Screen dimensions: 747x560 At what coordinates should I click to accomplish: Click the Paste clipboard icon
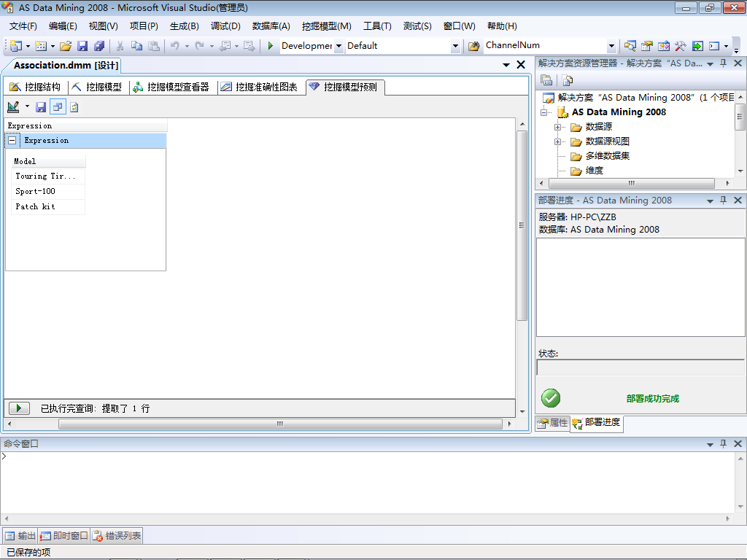(x=154, y=46)
